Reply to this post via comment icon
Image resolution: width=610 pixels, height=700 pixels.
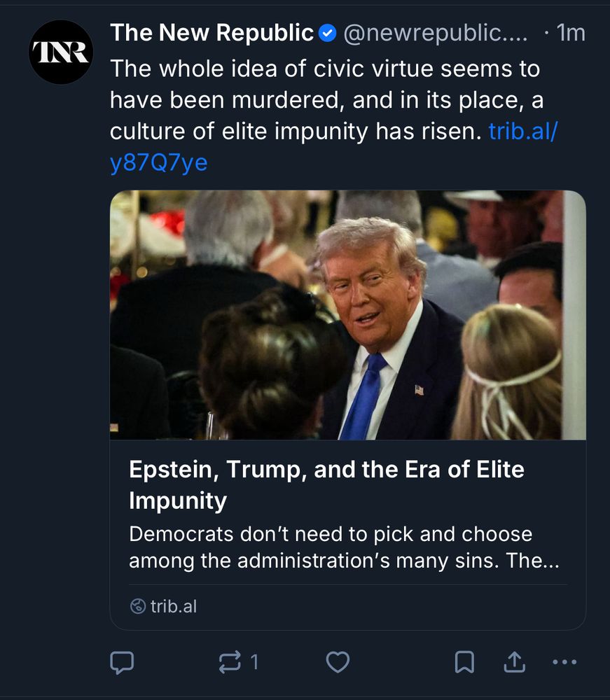122,661
